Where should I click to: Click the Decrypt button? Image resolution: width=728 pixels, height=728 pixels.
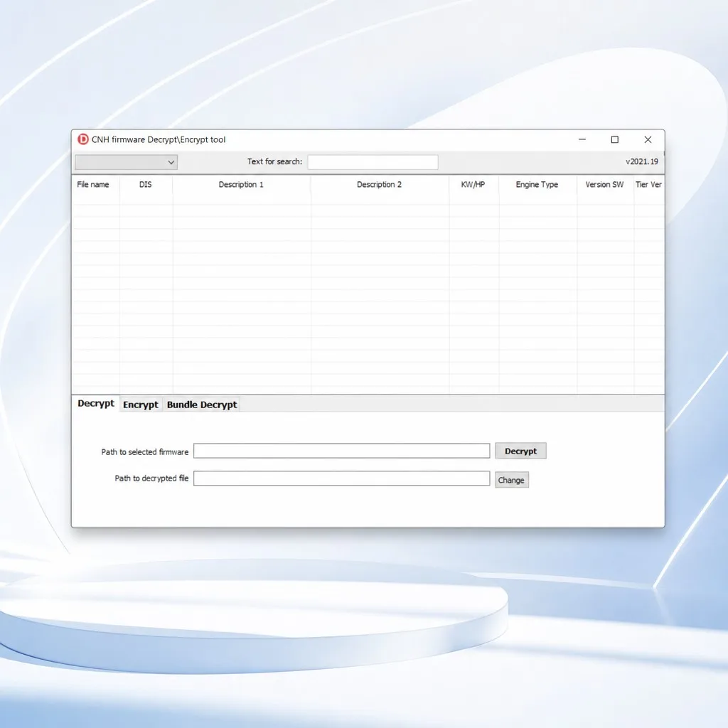[520, 451]
